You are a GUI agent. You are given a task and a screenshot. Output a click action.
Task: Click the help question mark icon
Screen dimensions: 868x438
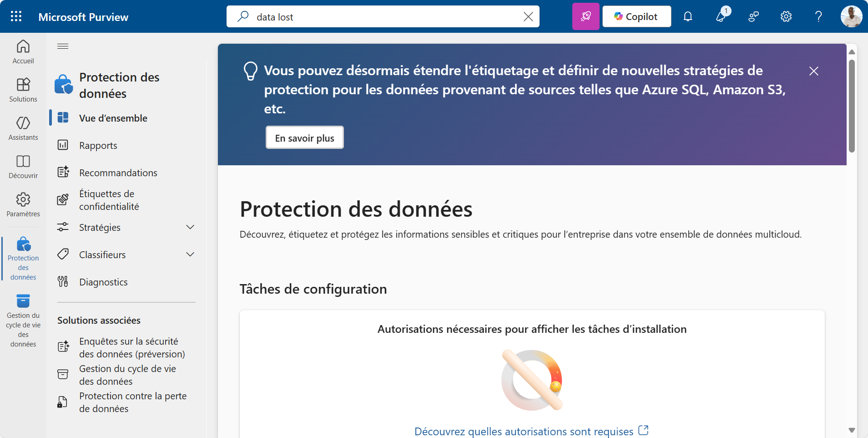[818, 16]
